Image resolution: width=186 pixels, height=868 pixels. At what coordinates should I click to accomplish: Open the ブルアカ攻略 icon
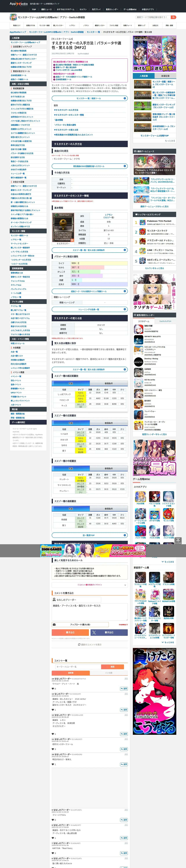point(168,531)
